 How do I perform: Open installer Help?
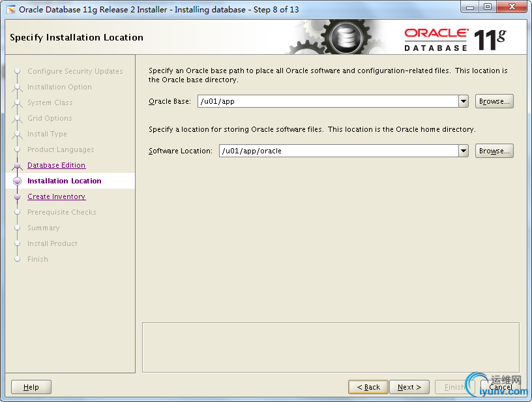click(31, 387)
